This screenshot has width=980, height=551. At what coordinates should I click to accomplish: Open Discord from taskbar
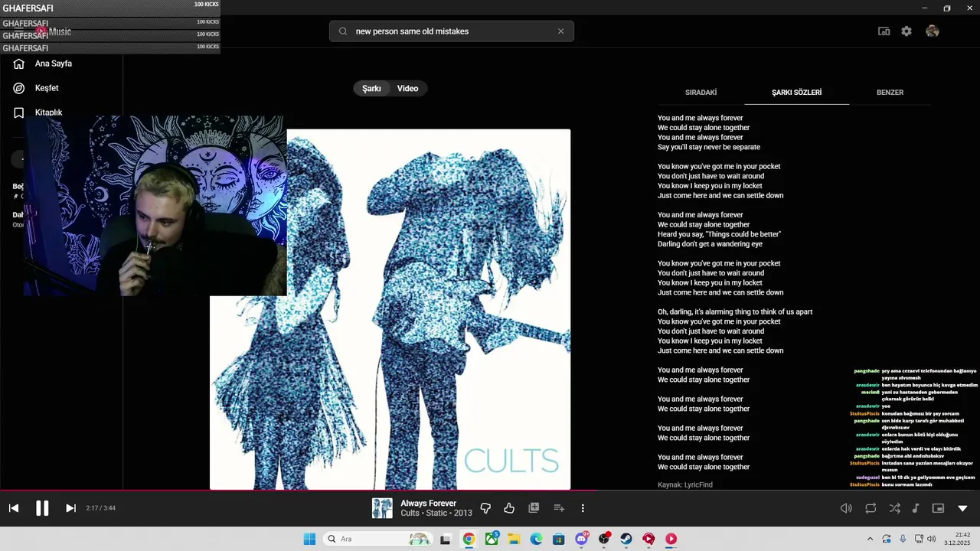[x=582, y=539]
